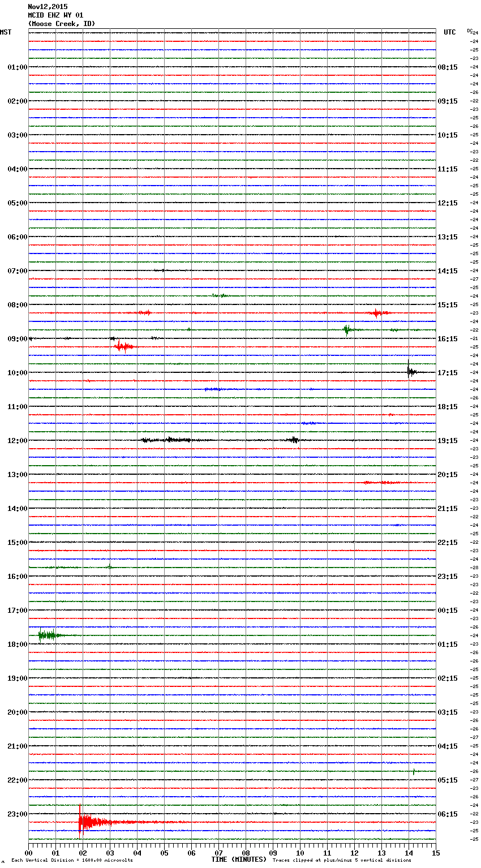The width and height of the screenshot is (481, 868).
Task: Select the red signal below 13:00 near minute 13
Action: 382,483
